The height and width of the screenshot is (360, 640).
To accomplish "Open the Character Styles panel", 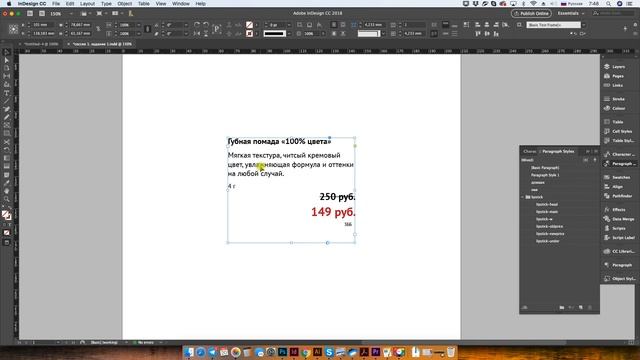I will tap(618, 154).
